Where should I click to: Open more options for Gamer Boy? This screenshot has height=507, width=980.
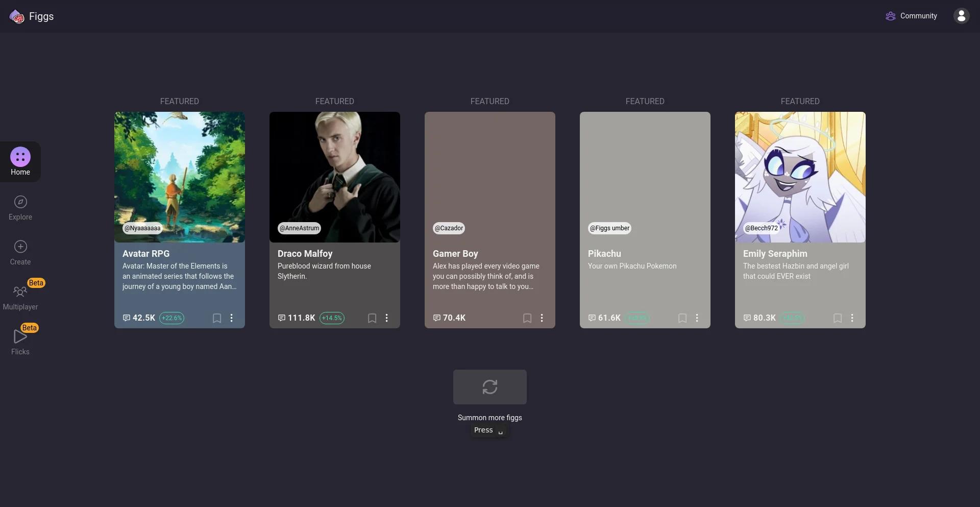[542, 318]
